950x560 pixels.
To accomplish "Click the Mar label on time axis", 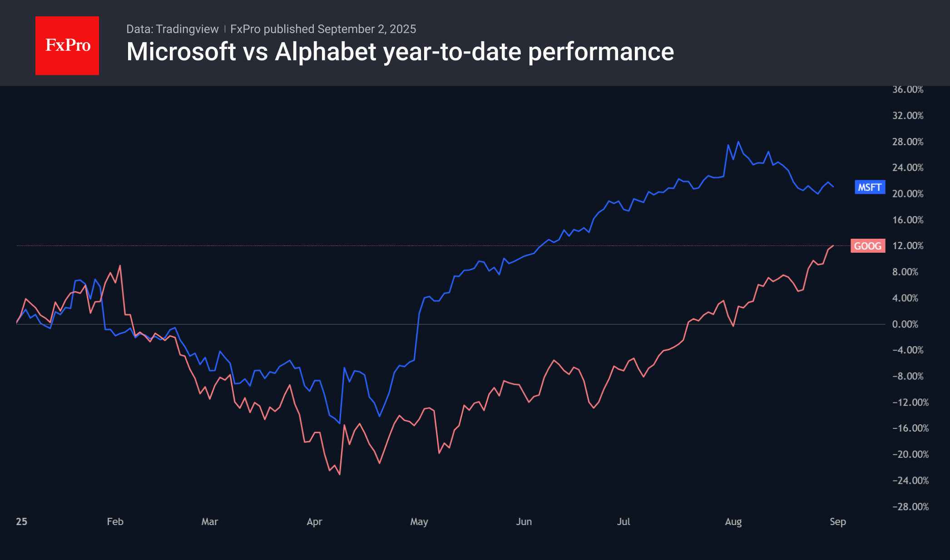I will pyautogui.click(x=209, y=521).
